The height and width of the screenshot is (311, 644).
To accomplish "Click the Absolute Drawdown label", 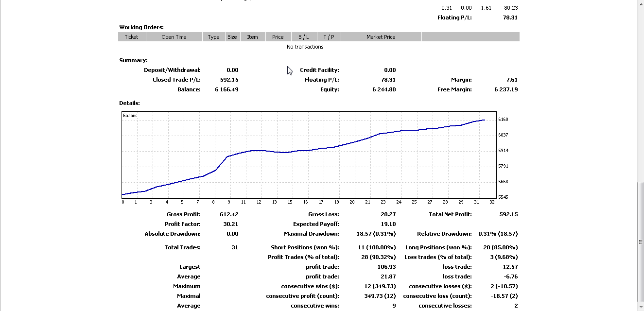I will click(x=173, y=234).
